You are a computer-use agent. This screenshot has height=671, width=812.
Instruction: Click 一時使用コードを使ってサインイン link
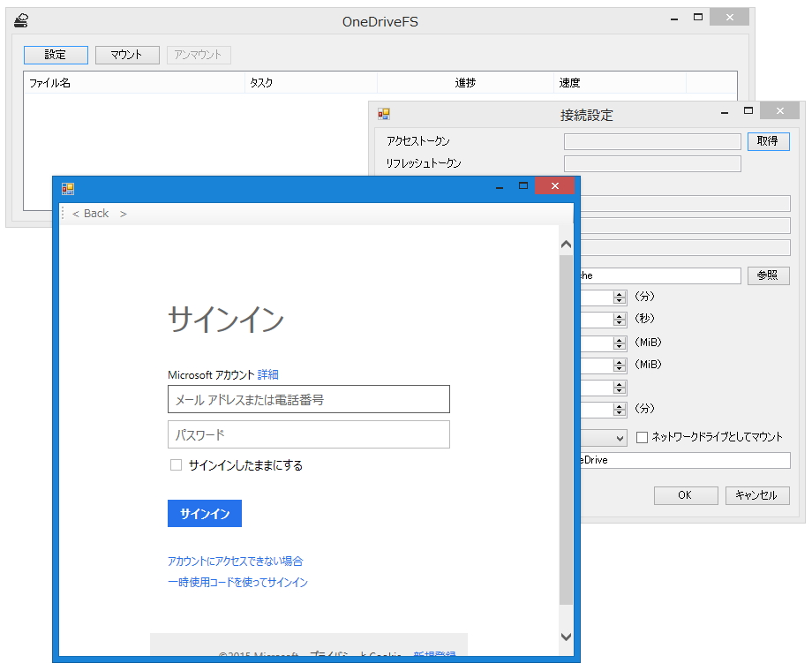click(x=237, y=582)
